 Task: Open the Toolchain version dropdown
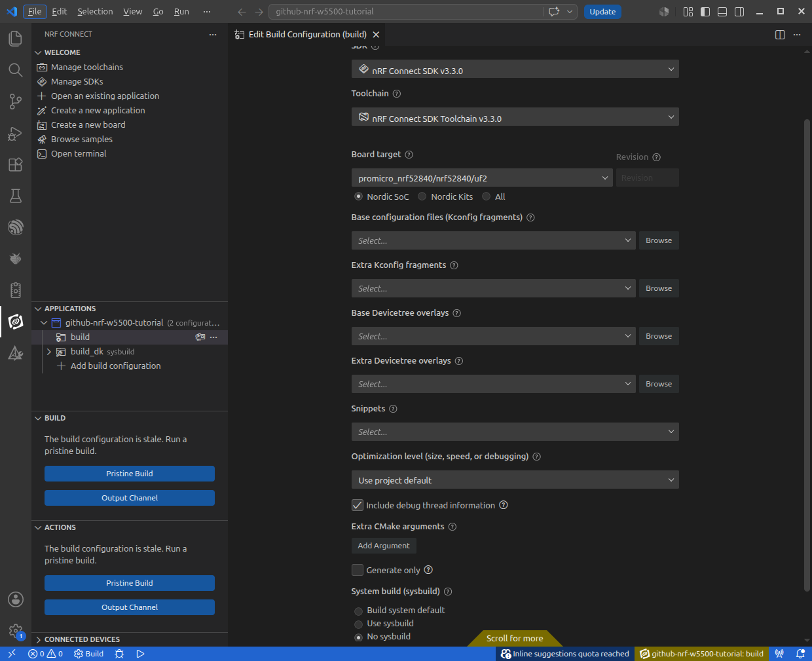[515, 117]
